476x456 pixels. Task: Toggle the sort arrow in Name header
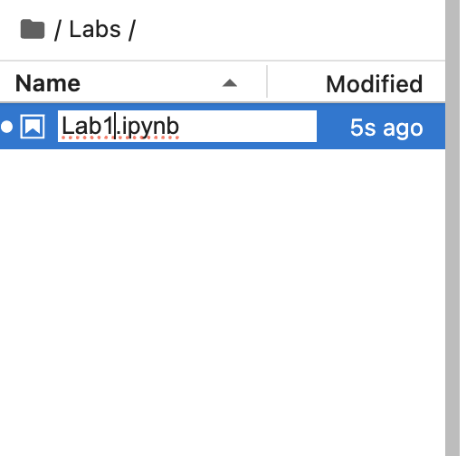coord(230,83)
